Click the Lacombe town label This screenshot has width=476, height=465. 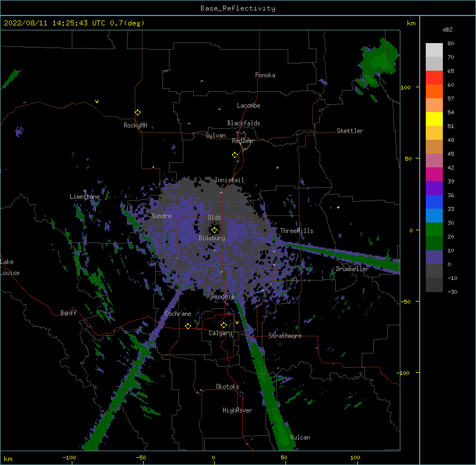point(248,105)
